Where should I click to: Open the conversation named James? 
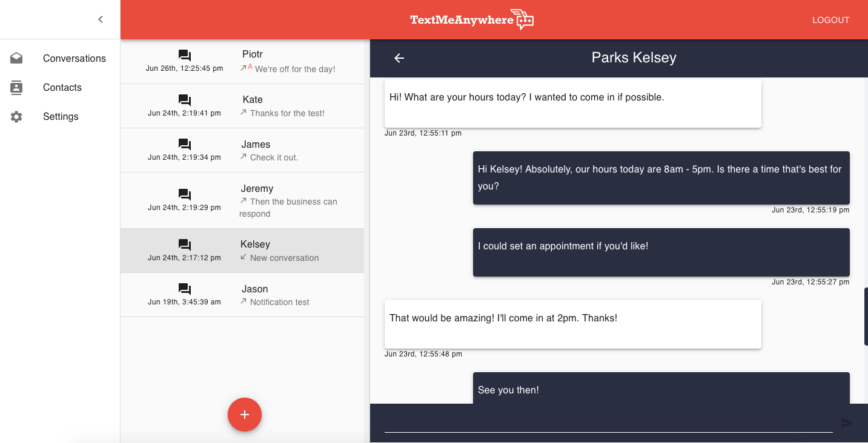point(256,144)
